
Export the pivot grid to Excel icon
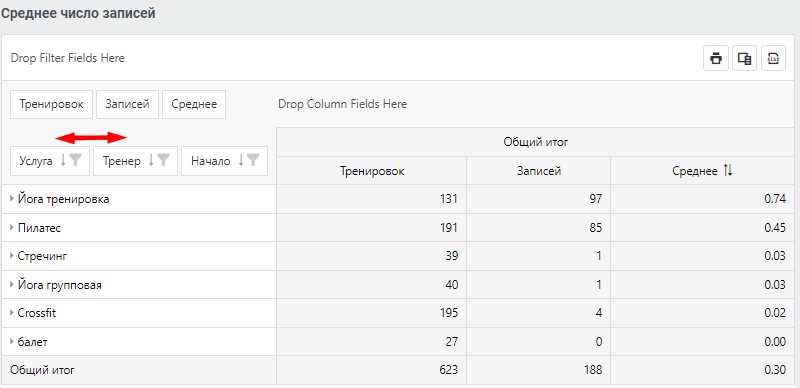coord(773,58)
